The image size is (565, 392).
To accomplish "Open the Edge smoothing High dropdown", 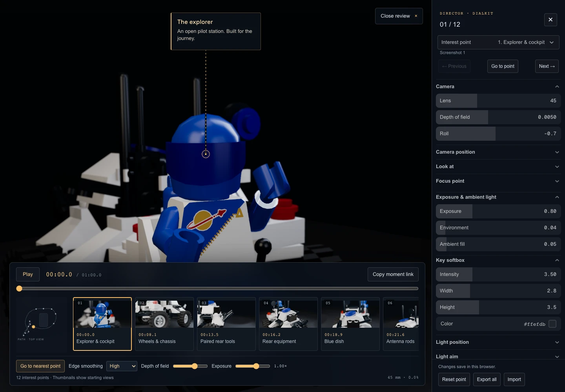I will coord(122,366).
